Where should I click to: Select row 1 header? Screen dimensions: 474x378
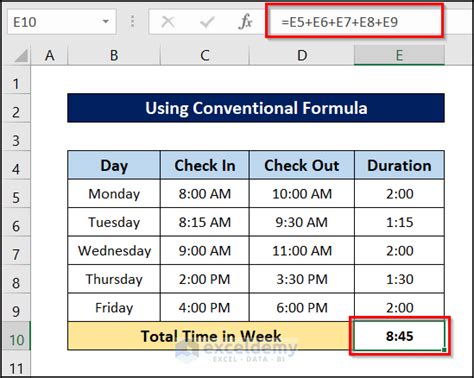16,80
